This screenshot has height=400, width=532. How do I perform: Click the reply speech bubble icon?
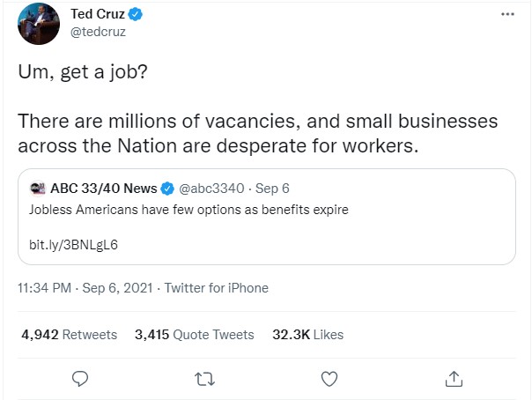pos(79,379)
